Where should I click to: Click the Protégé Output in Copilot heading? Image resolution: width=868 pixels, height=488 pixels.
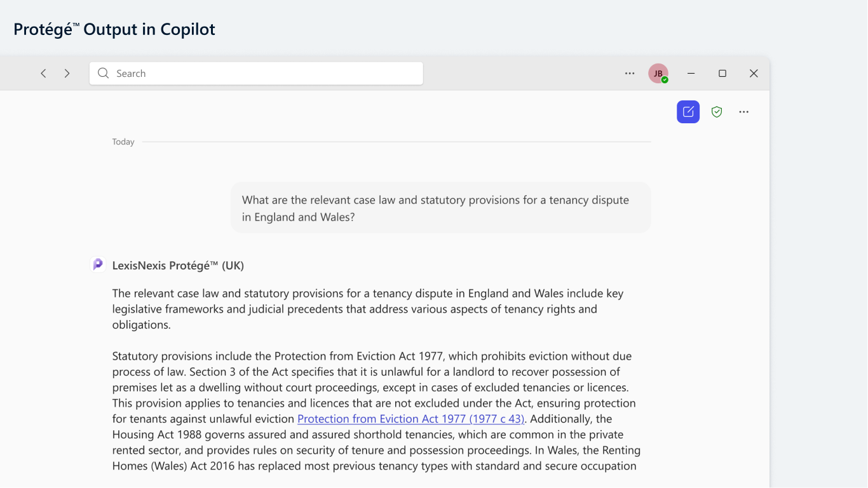coord(114,29)
